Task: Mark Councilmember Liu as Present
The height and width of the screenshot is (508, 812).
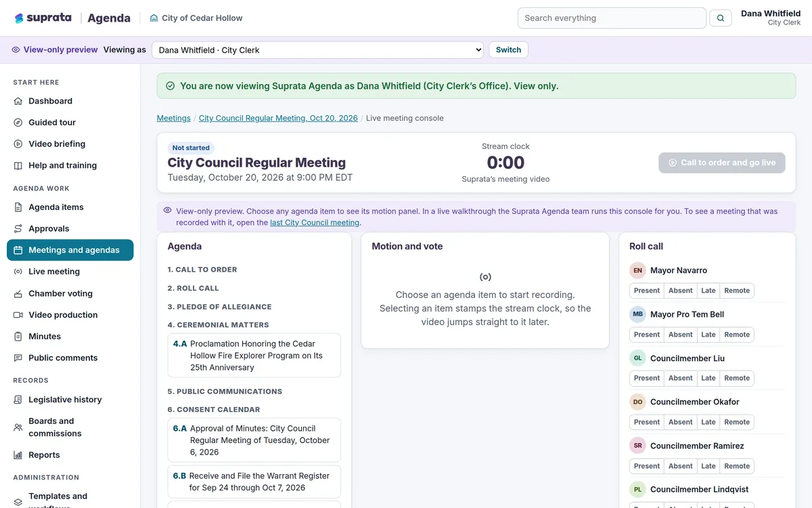Action: 646,378
